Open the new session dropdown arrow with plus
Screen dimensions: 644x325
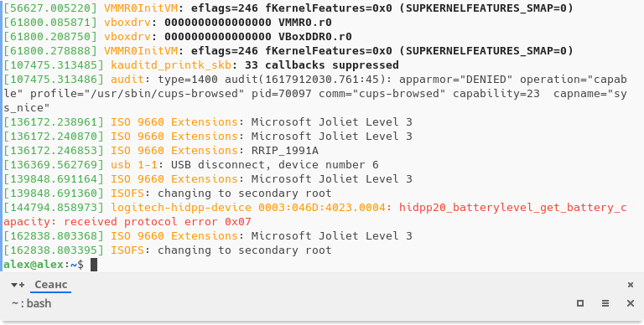coord(18,285)
